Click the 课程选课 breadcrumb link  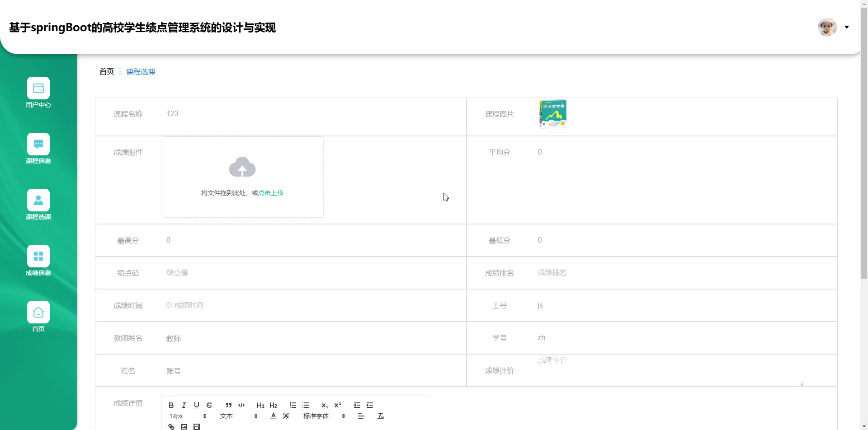tap(141, 71)
